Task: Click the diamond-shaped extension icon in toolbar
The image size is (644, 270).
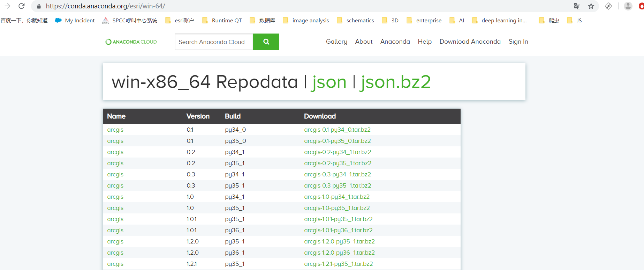Action: pyautogui.click(x=608, y=6)
